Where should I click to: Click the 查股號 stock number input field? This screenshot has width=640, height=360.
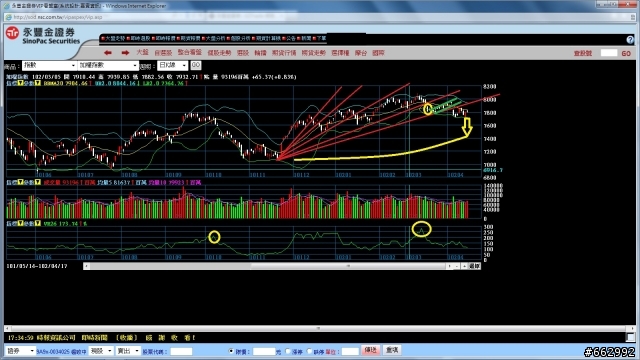point(609,53)
